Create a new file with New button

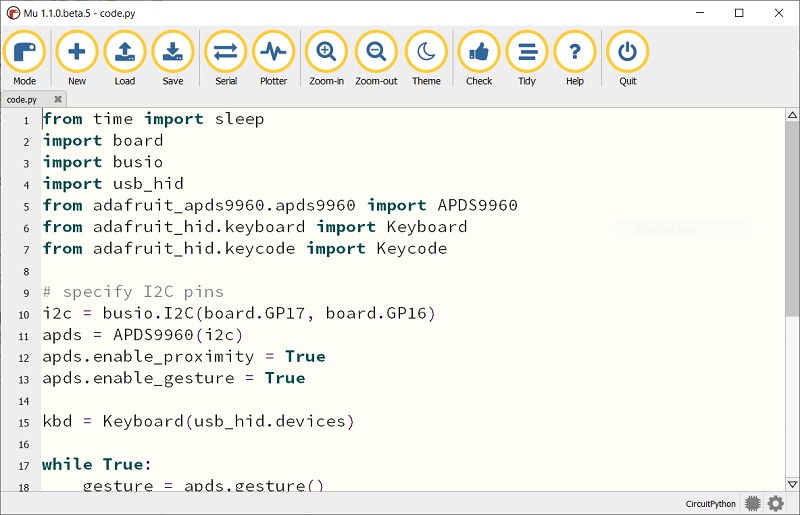click(x=76, y=52)
